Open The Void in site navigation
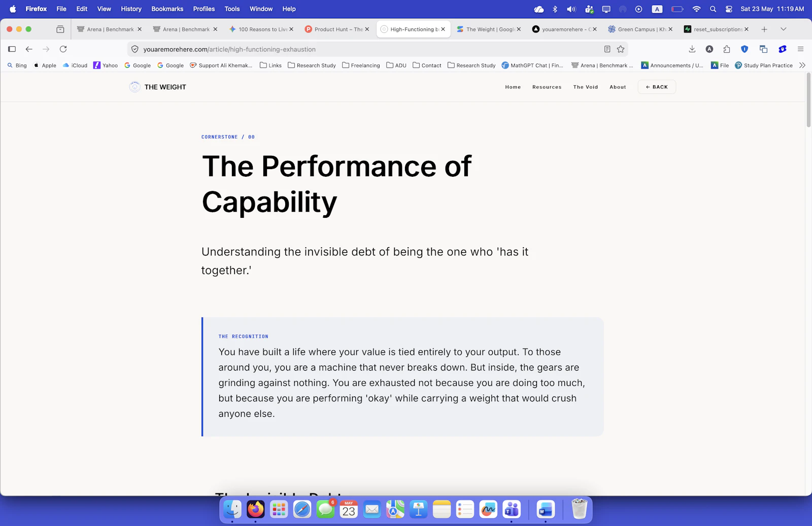Image resolution: width=812 pixels, height=526 pixels. click(x=585, y=87)
